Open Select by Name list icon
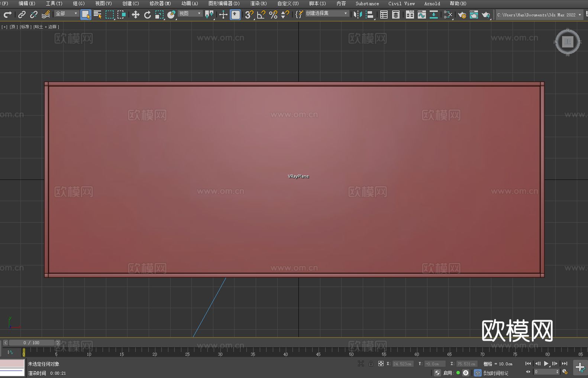588x378 pixels. [98, 14]
